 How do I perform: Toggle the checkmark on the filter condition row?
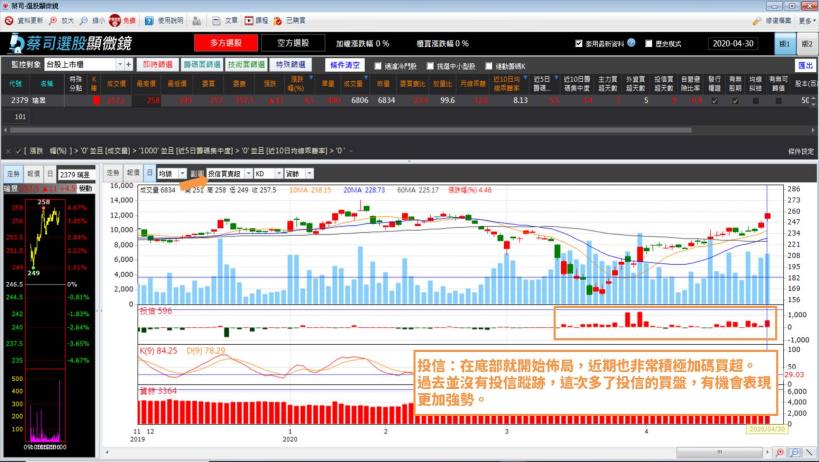18,151
